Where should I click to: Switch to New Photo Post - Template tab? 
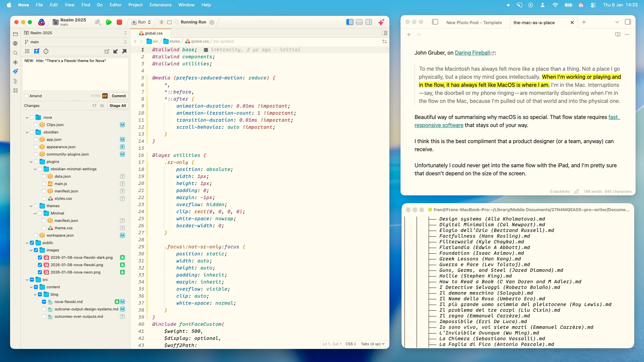pos(474,22)
